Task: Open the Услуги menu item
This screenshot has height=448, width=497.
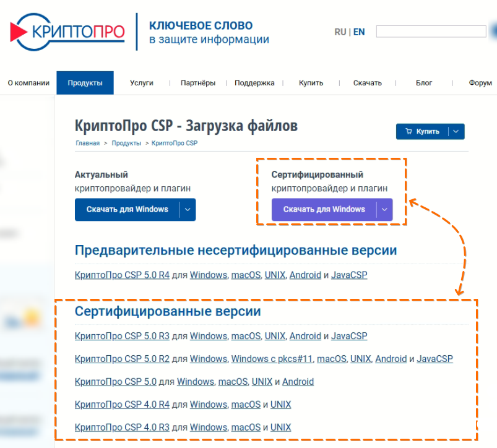Action: pyautogui.click(x=142, y=83)
